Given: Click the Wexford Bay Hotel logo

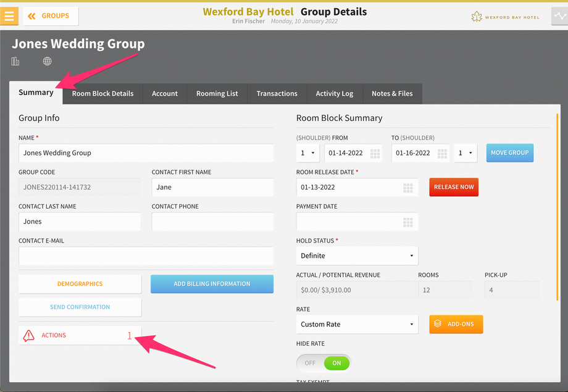Looking at the screenshot, I should (x=505, y=17).
